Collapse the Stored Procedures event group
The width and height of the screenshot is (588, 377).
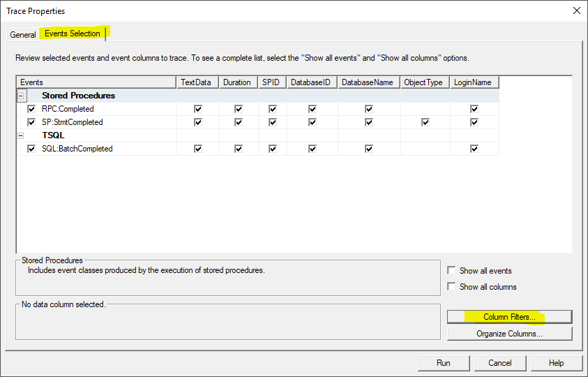coord(21,96)
